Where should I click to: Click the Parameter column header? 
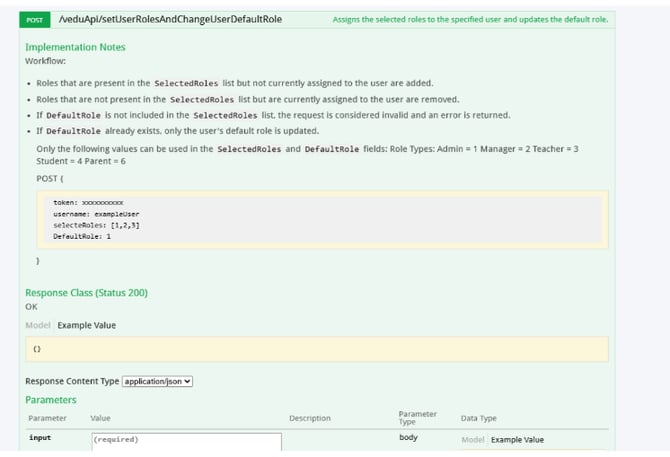[x=47, y=418]
